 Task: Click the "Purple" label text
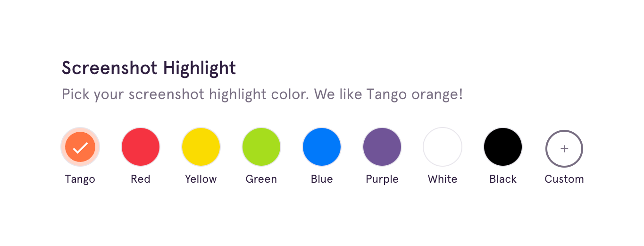382,179
